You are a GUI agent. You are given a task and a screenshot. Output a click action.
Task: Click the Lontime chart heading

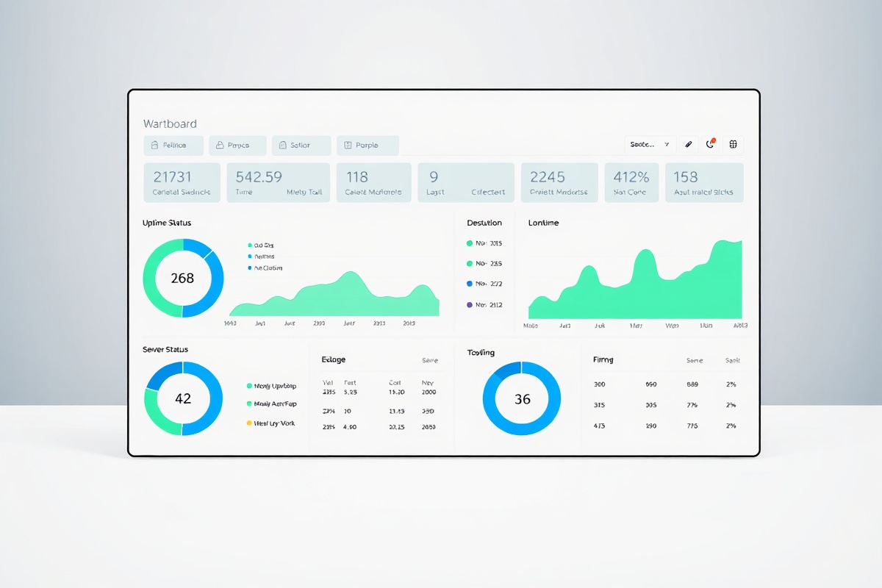click(543, 223)
